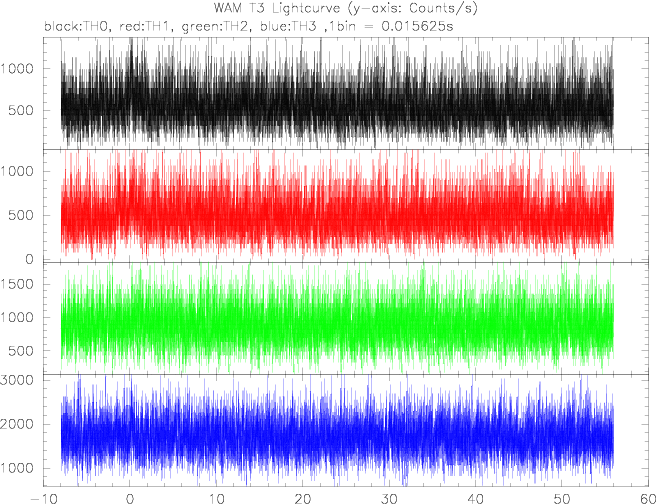Click the legend text "green:TH2"

216,27
